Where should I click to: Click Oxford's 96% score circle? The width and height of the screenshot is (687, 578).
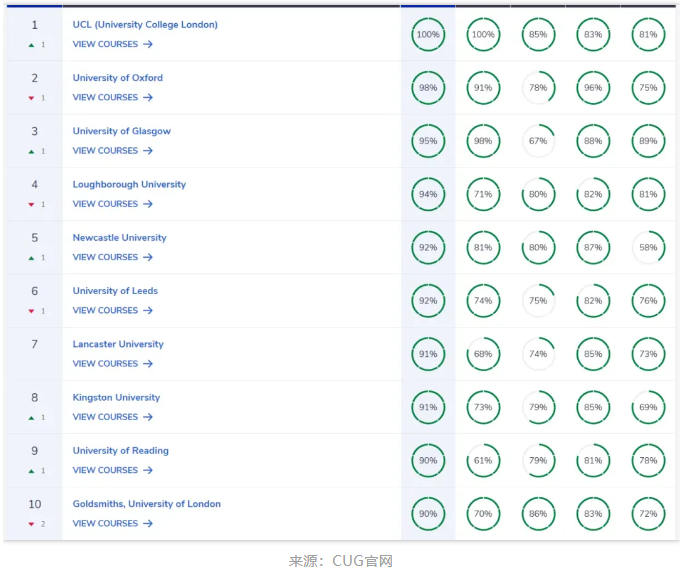point(593,88)
